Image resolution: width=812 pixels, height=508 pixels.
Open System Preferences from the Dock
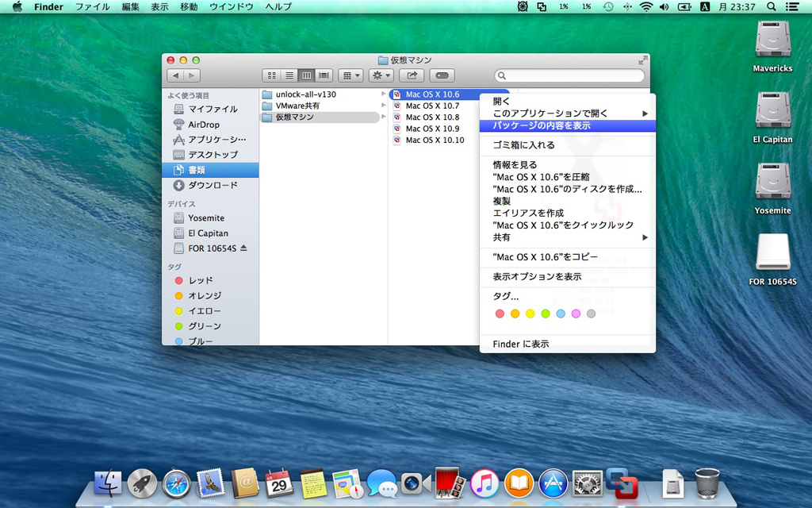tap(588, 483)
